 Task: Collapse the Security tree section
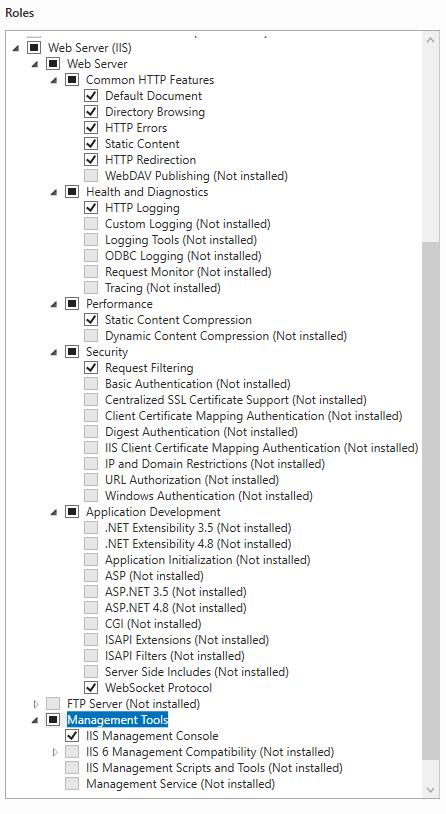point(54,352)
